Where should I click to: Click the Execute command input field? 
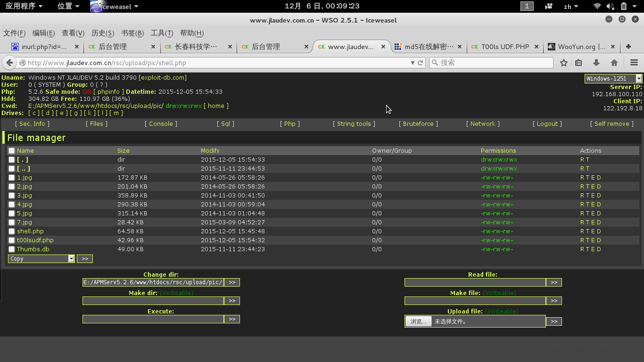tap(153, 319)
